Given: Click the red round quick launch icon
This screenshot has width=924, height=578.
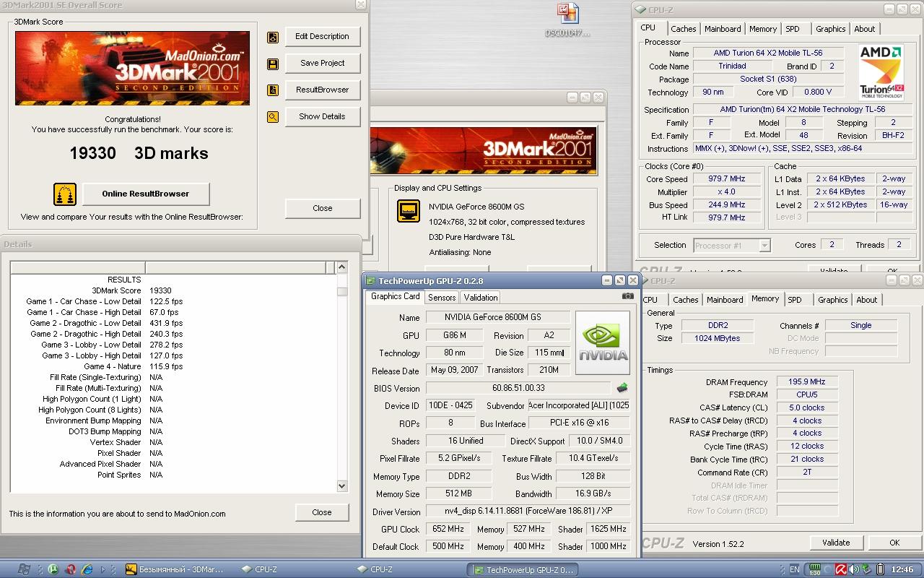Looking at the screenshot, I should click(x=71, y=569).
